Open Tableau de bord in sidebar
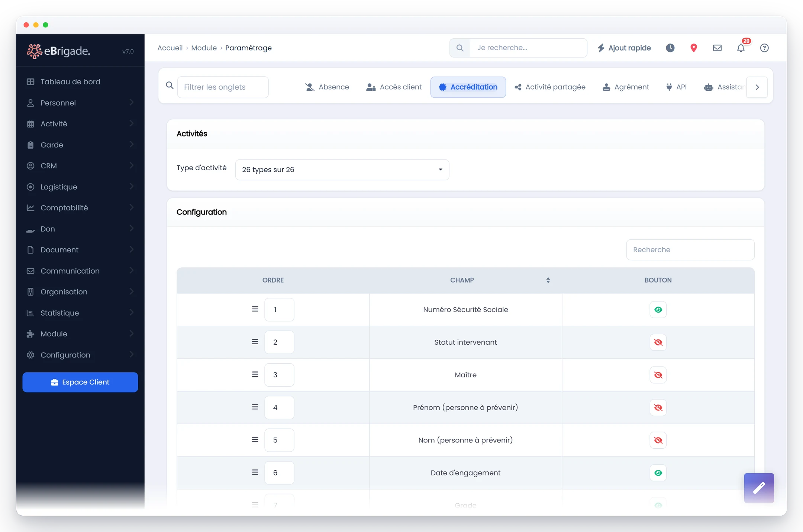 80,82
